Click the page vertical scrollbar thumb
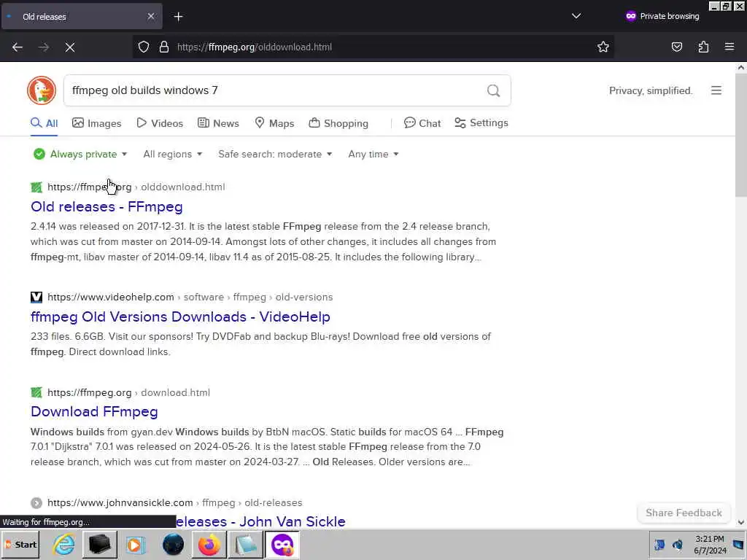 click(741, 135)
